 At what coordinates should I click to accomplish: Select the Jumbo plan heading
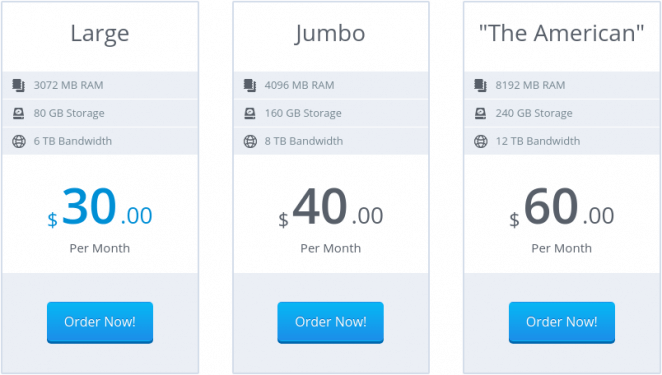(x=330, y=34)
